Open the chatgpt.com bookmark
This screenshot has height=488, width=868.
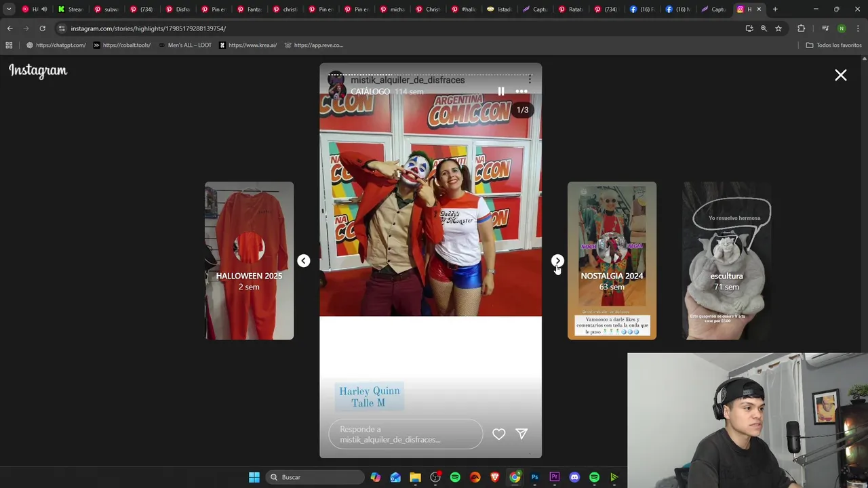pyautogui.click(x=56, y=45)
